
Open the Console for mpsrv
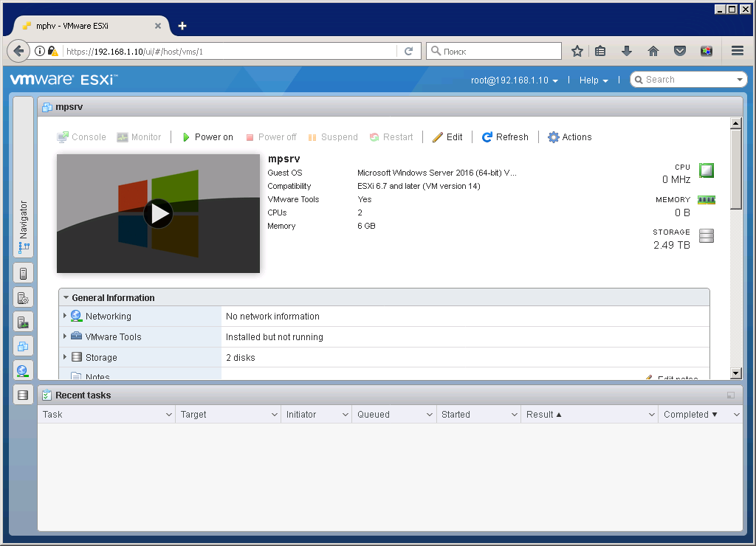click(x=81, y=137)
